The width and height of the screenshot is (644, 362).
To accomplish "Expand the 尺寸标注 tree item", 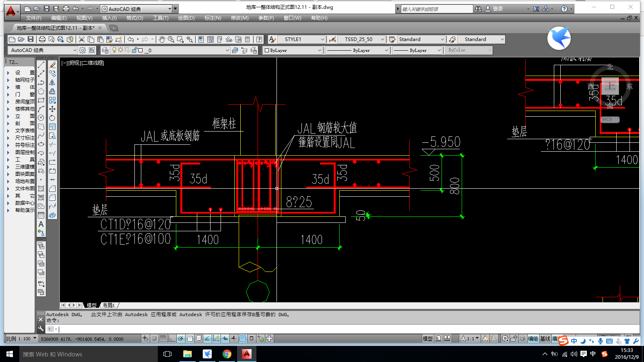I will (x=8, y=138).
